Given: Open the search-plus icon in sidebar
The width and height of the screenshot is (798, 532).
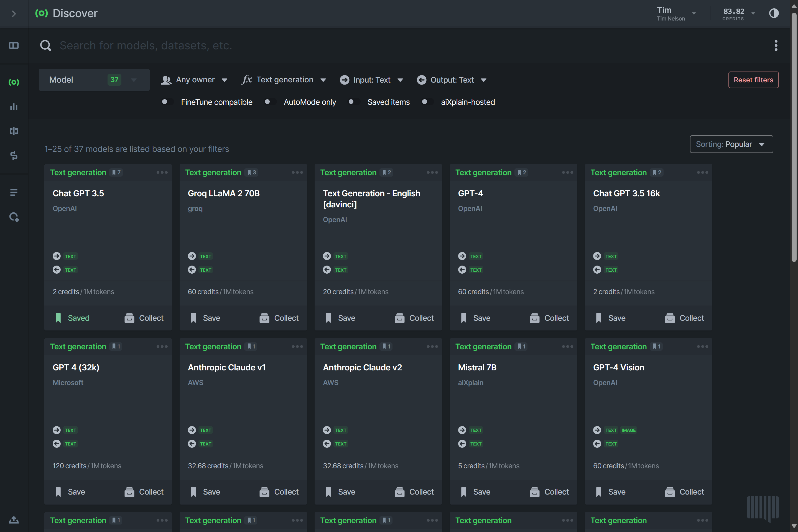Looking at the screenshot, I should (x=14, y=217).
